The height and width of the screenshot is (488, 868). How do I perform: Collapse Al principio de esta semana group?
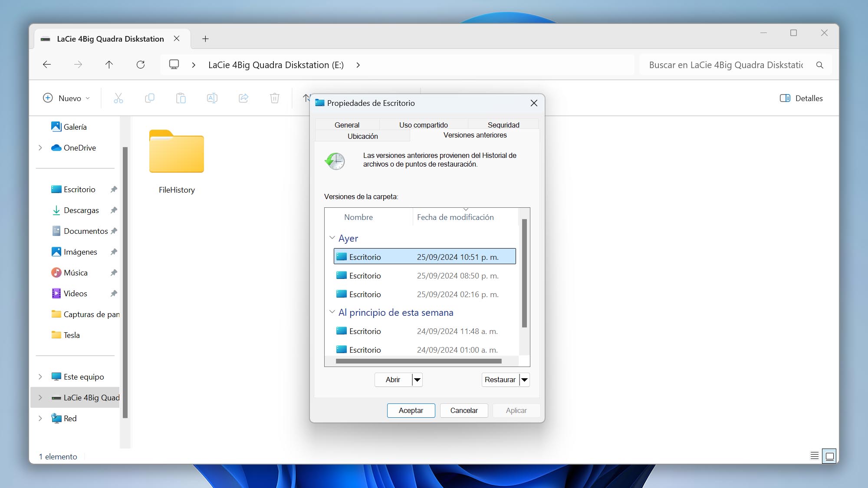tap(332, 312)
